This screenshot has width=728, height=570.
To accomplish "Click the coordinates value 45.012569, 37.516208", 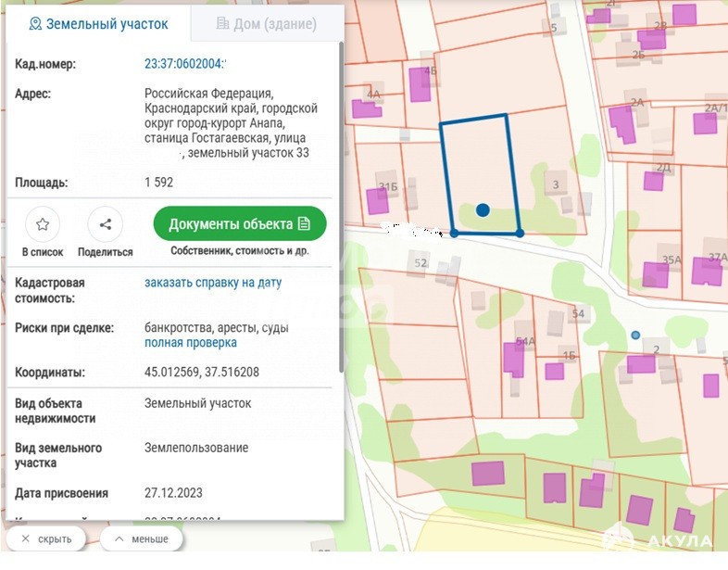I will click(x=202, y=373).
